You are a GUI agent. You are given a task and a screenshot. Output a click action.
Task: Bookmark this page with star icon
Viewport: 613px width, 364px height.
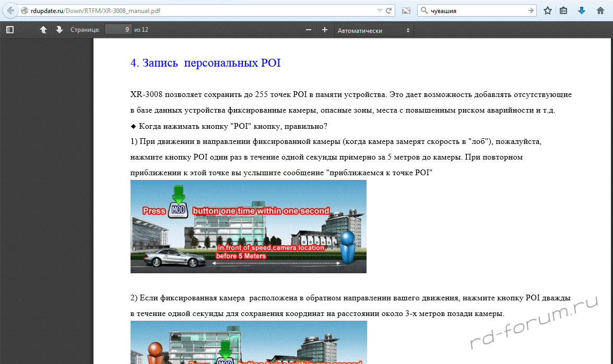point(548,10)
